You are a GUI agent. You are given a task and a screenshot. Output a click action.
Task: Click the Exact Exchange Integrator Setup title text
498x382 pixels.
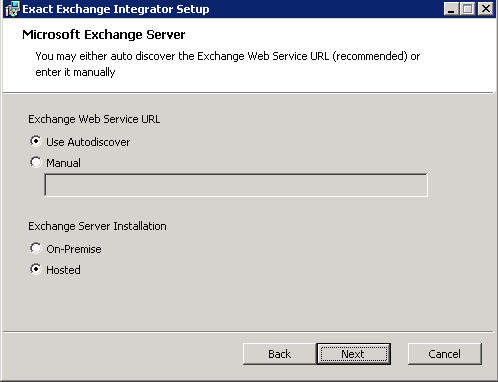tap(116, 9)
